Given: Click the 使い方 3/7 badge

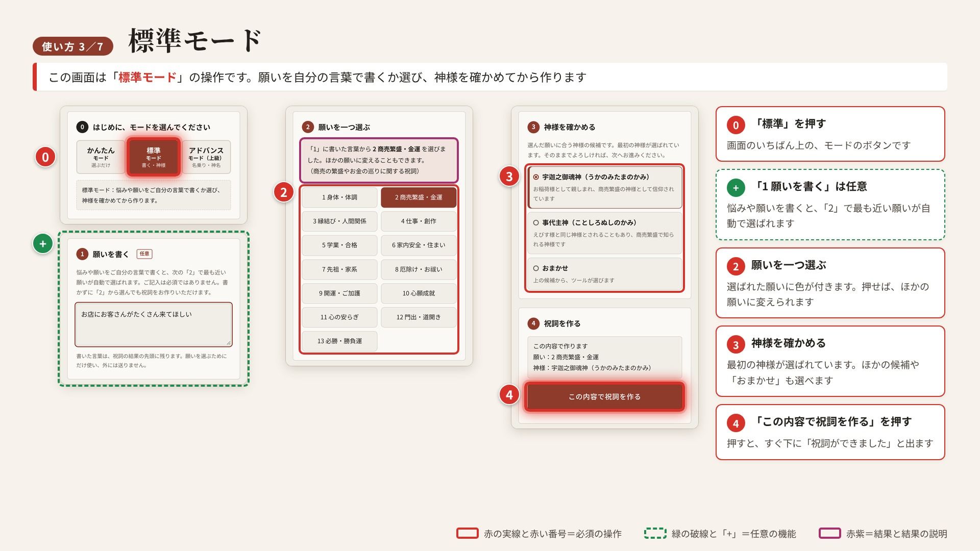Looking at the screenshot, I should tap(72, 46).
